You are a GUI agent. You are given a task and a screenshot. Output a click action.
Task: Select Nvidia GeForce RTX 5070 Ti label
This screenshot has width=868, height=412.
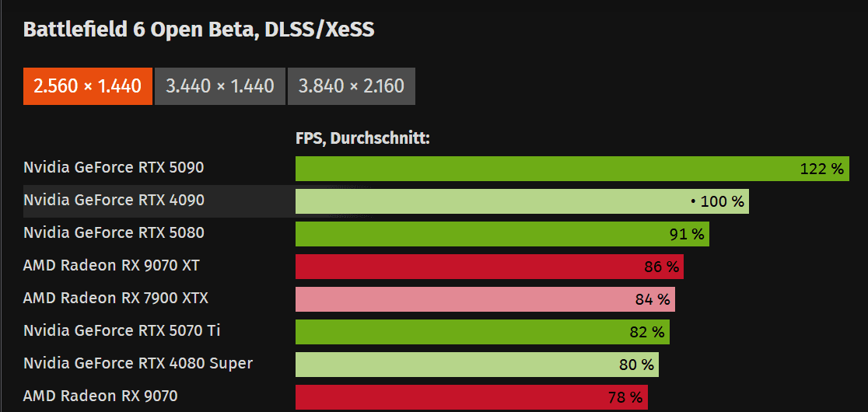[x=122, y=331]
